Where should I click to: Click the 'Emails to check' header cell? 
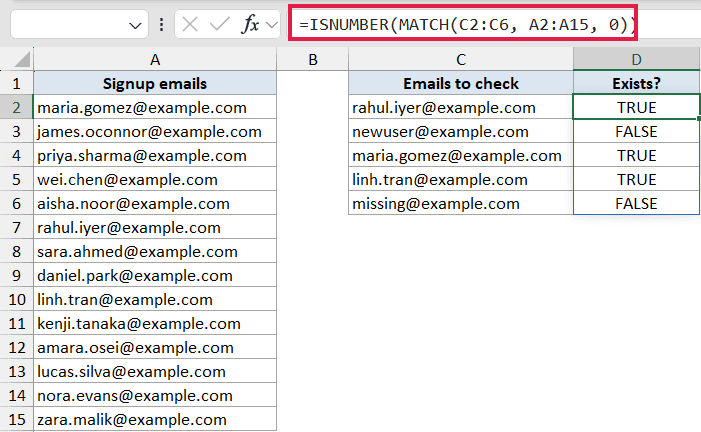coord(461,83)
